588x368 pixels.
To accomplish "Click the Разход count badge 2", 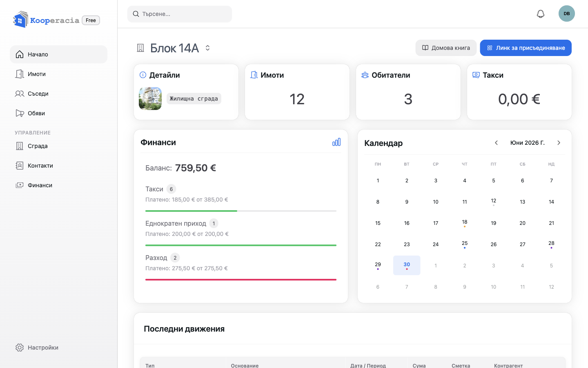I will [x=175, y=258].
